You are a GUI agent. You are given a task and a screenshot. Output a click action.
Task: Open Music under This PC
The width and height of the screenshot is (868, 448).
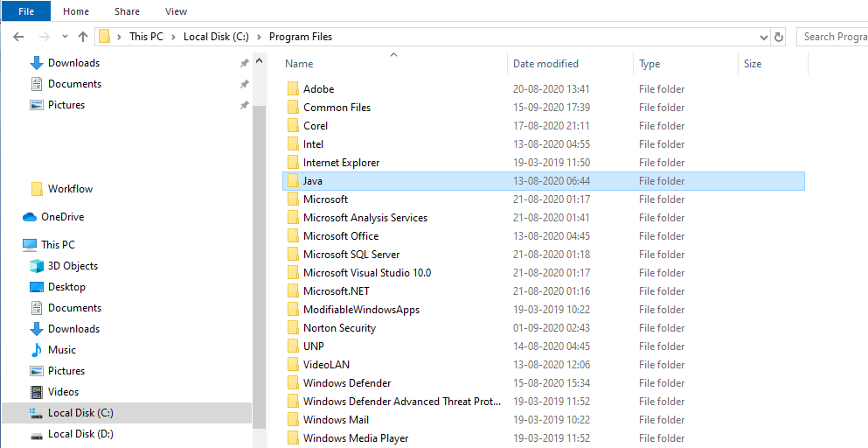(x=62, y=350)
